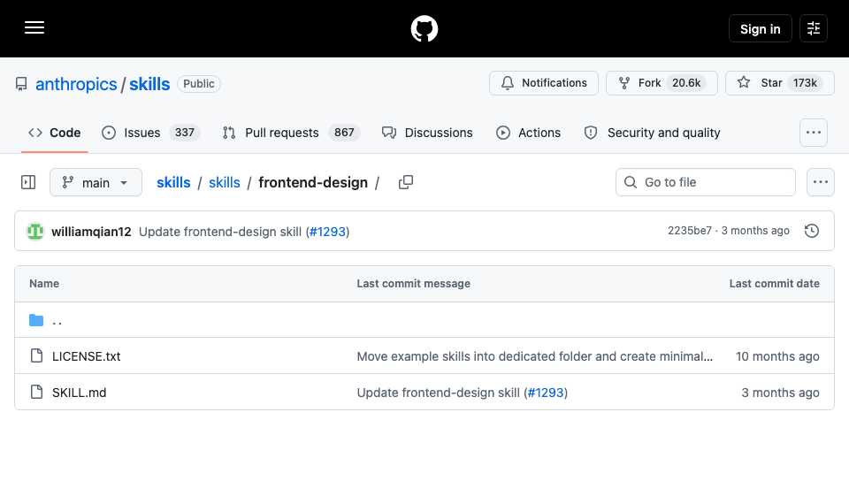
Task: Open pull request #1293 in commit header
Action: (327, 232)
